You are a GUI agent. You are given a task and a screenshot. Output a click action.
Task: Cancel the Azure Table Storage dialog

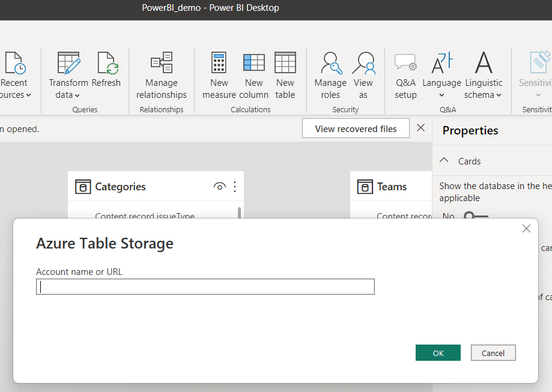tap(493, 352)
